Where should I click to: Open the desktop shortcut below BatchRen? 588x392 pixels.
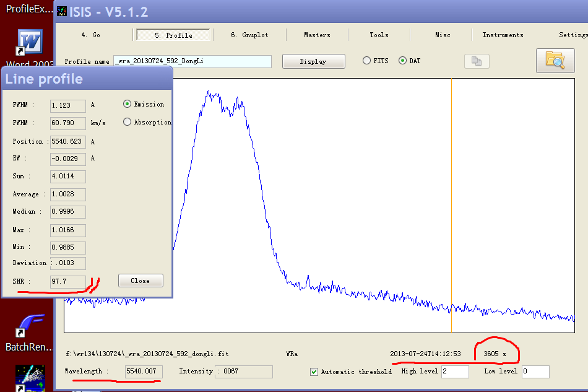(29, 378)
